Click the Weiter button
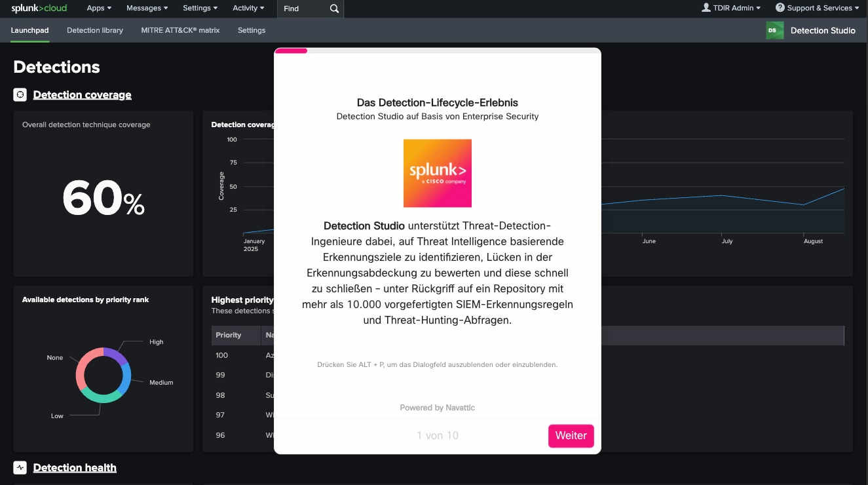Screen dimensions: 868x485 (571, 436)
